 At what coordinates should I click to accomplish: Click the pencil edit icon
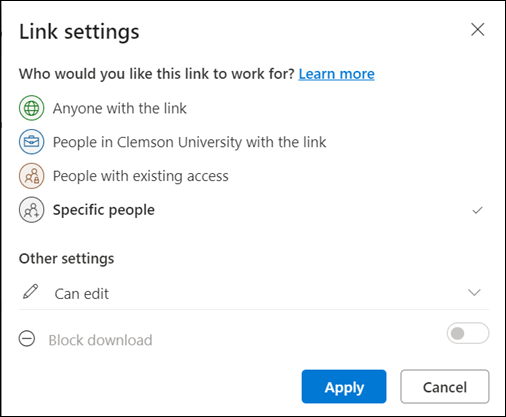[30, 292]
